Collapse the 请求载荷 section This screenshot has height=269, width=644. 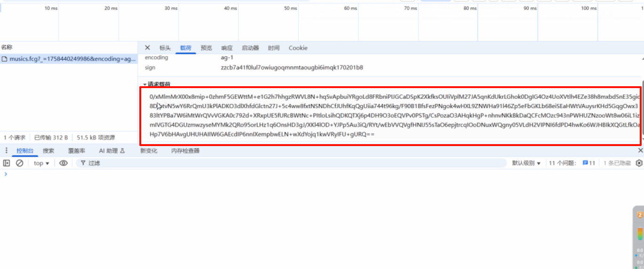tap(145, 84)
